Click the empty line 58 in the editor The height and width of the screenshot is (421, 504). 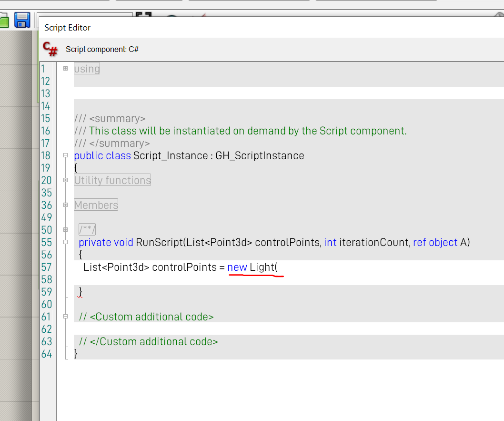coord(289,279)
